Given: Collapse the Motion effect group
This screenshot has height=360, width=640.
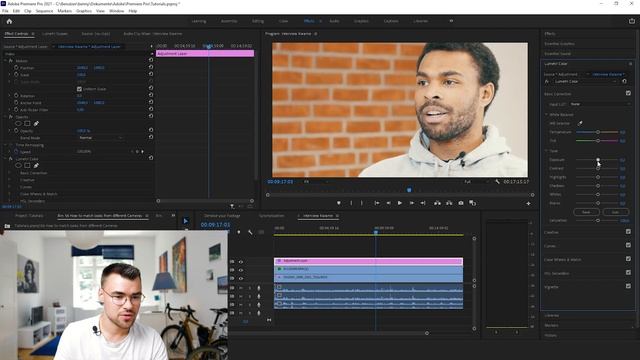Looking at the screenshot, I should click(6, 60).
